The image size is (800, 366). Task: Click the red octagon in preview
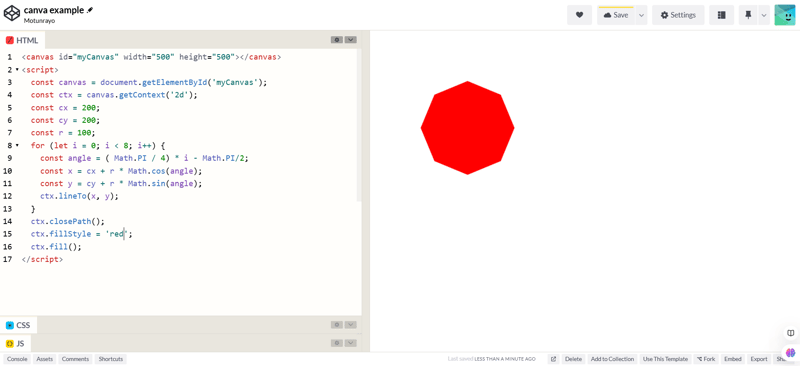pos(467,128)
